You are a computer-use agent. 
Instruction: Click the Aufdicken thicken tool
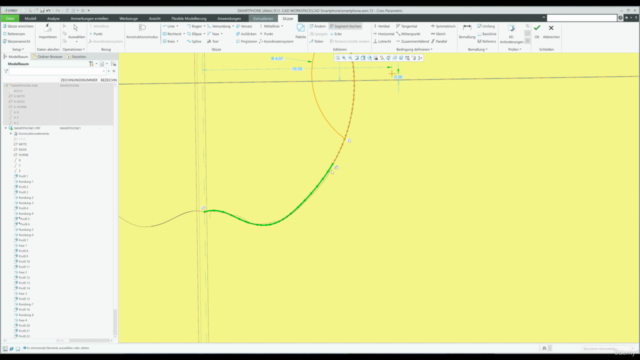click(x=246, y=34)
